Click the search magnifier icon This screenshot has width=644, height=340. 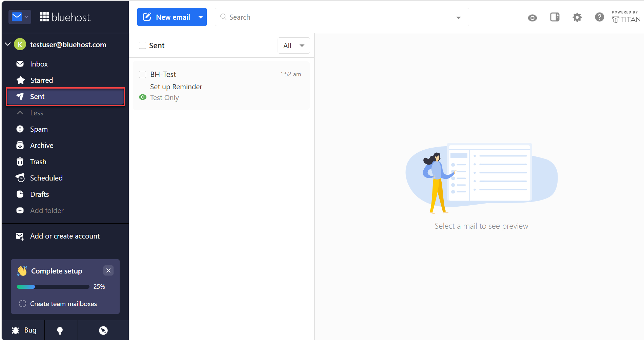click(x=223, y=17)
